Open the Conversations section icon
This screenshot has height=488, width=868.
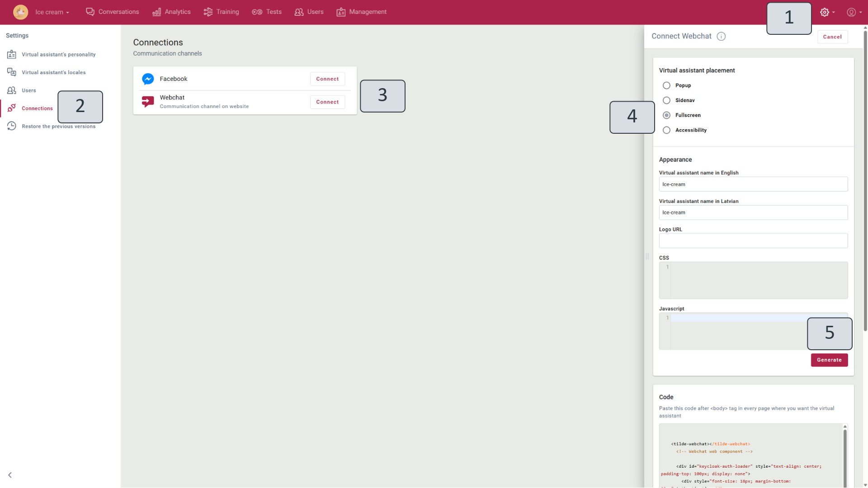click(x=90, y=12)
